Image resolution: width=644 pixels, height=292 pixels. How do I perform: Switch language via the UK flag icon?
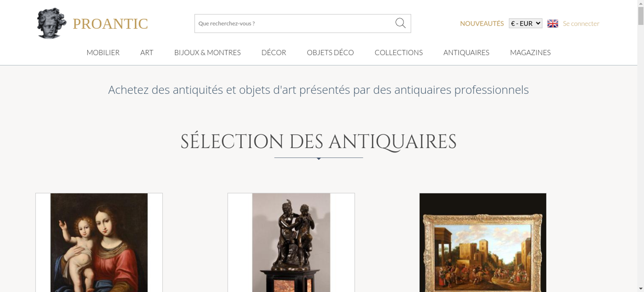(x=553, y=23)
